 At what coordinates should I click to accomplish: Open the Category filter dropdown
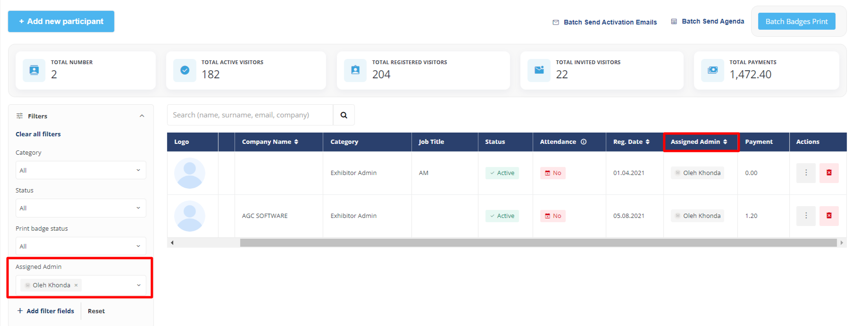point(81,170)
